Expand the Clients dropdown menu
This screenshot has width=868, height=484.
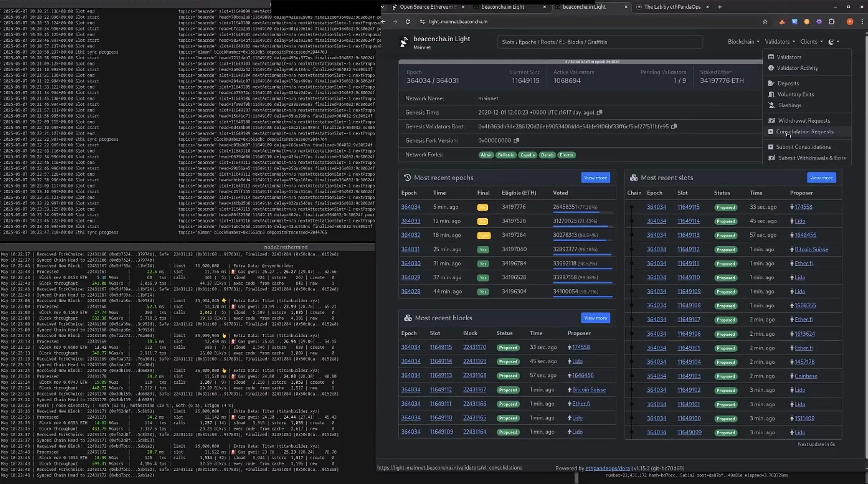click(811, 42)
